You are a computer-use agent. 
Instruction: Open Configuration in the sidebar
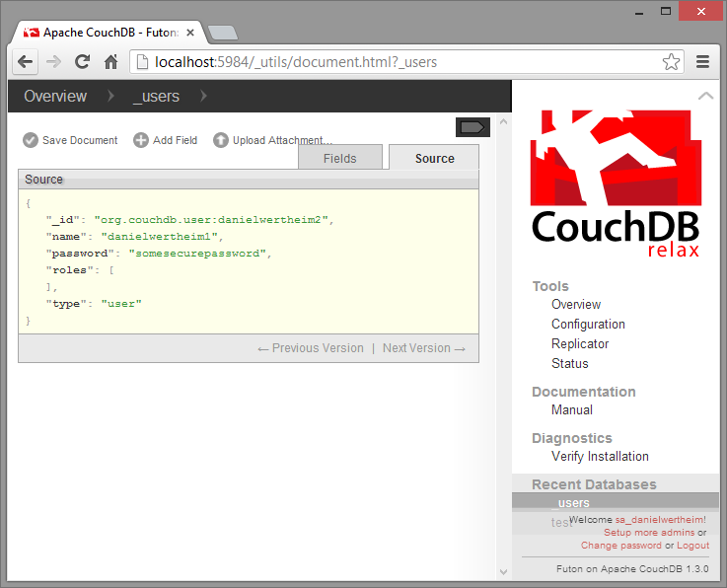[588, 325]
